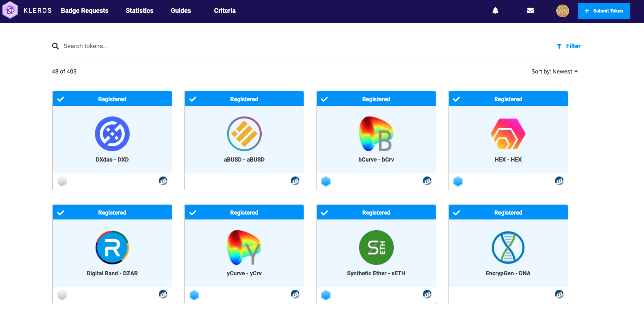
Task: Open the chart icon on Synthetic Ether card
Action: pos(427,294)
